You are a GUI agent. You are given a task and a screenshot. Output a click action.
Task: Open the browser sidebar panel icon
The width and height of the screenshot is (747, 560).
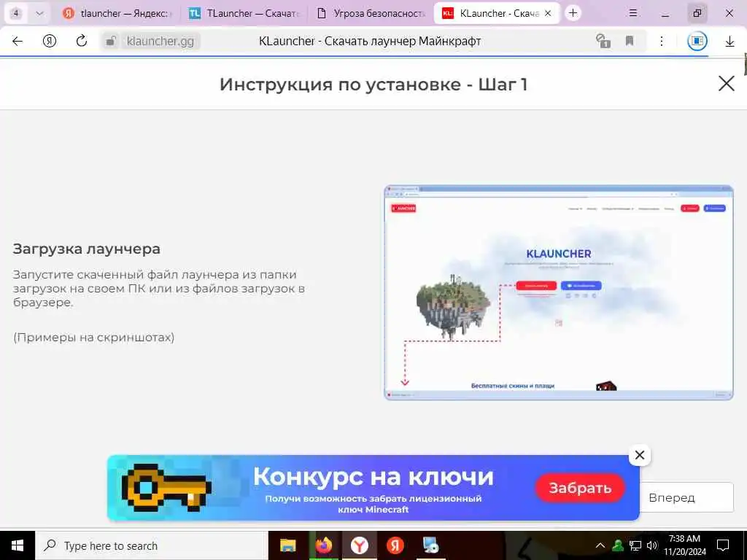(697, 41)
